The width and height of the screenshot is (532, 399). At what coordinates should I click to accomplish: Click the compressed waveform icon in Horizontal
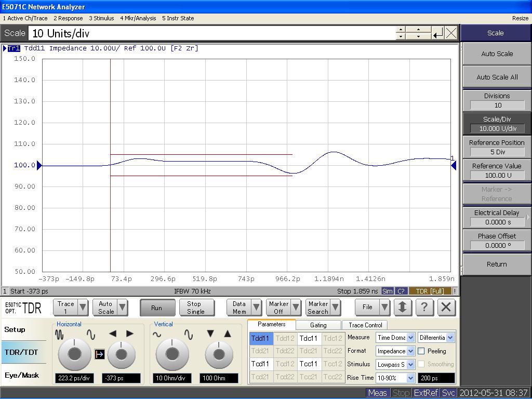tap(60, 335)
